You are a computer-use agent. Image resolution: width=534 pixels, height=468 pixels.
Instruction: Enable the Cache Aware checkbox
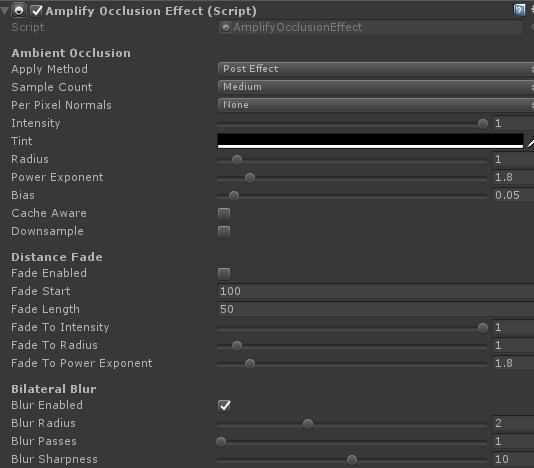(x=224, y=214)
